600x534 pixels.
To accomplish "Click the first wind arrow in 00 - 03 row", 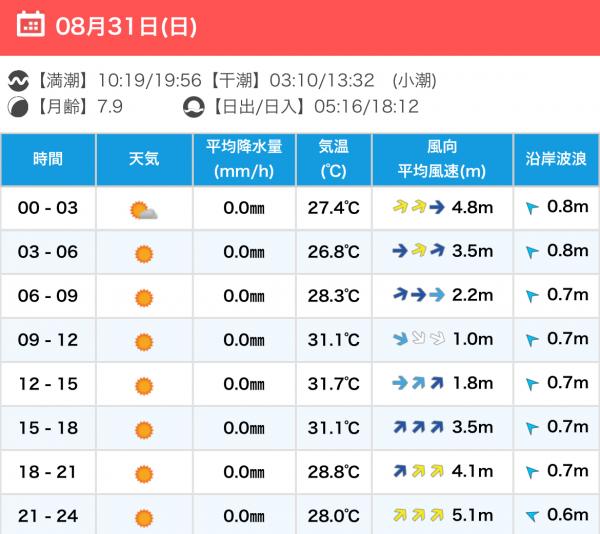I will [x=400, y=207].
